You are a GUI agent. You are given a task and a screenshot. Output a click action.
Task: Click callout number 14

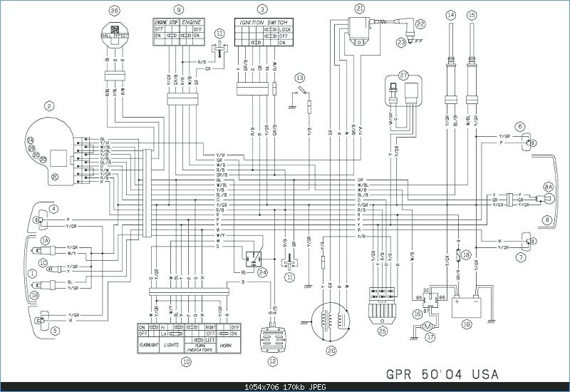pyautogui.click(x=451, y=15)
